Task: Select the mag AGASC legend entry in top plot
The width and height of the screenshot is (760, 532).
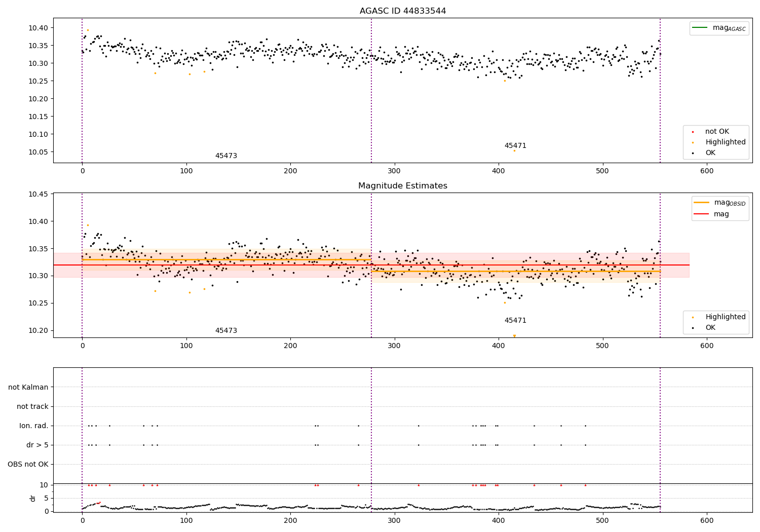Action: click(719, 28)
